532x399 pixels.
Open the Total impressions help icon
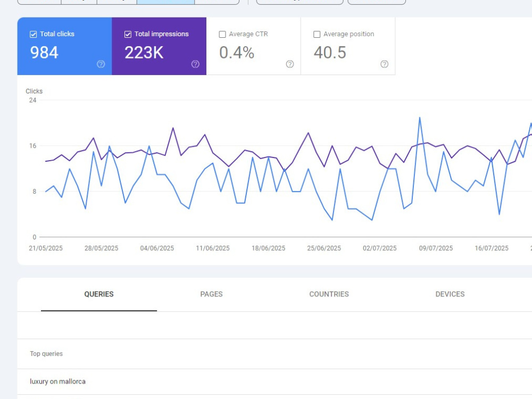point(195,64)
